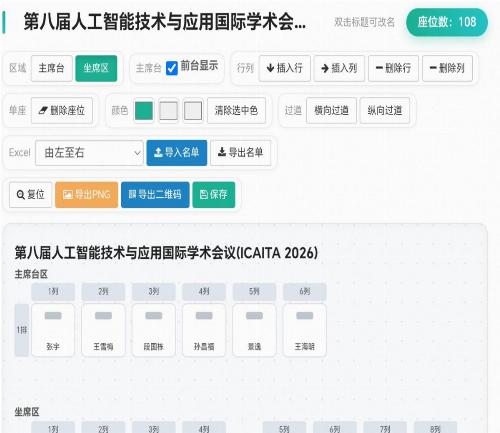Screen dimensions: 500x433
Task: Select the 1列 header in 主席台区
Action: (x=53, y=292)
